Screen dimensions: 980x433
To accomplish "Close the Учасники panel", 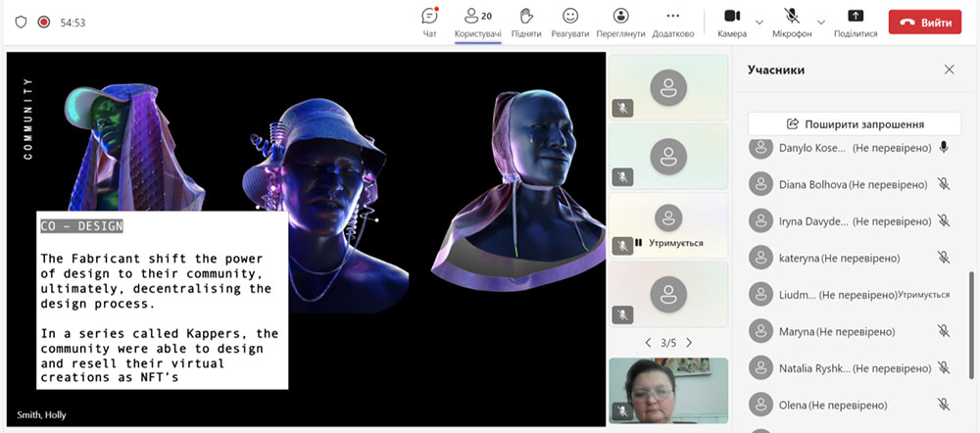I will pyautogui.click(x=950, y=70).
